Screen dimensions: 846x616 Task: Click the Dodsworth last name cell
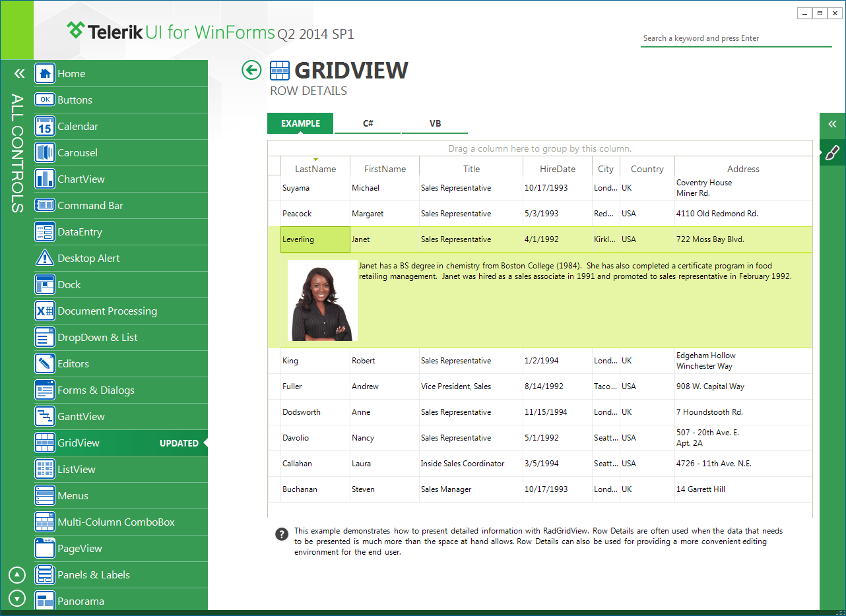pyautogui.click(x=315, y=412)
